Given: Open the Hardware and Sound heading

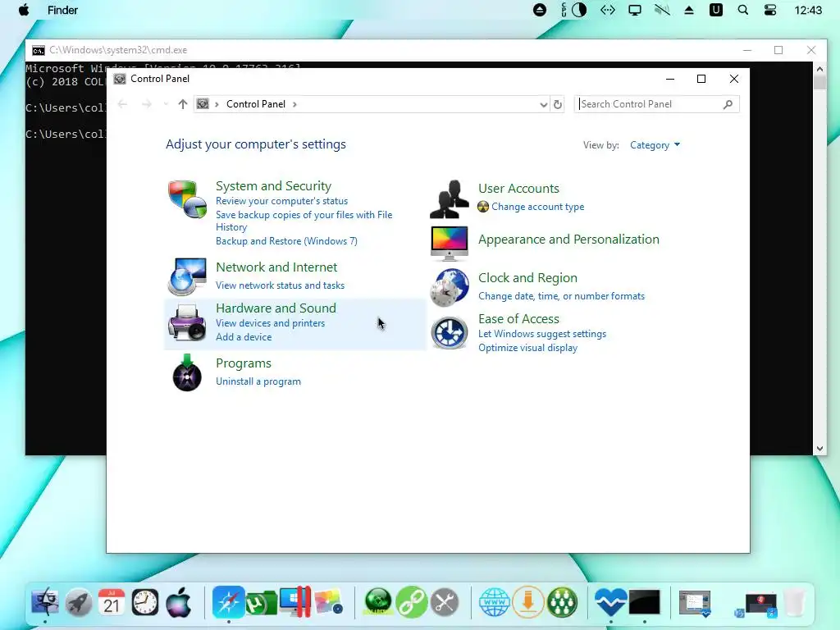Looking at the screenshot, I should pos(276,308).
